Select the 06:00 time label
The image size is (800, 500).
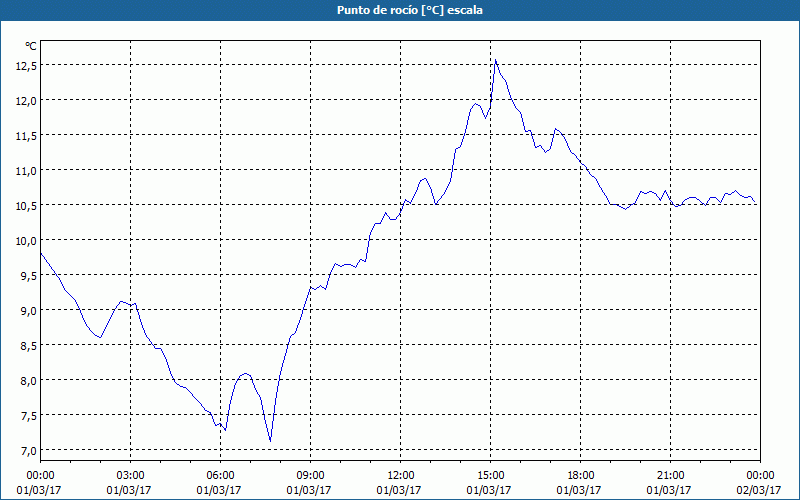click(x=220, y=476)
